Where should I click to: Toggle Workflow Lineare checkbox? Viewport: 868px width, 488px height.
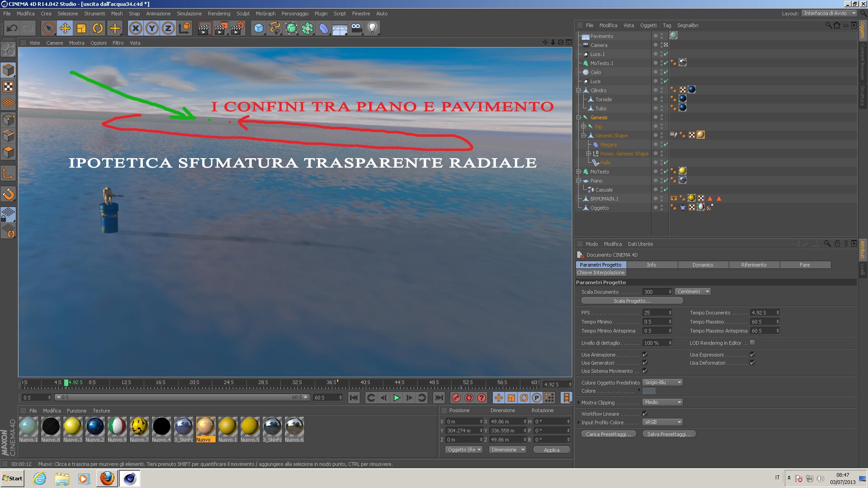(645, 413)
